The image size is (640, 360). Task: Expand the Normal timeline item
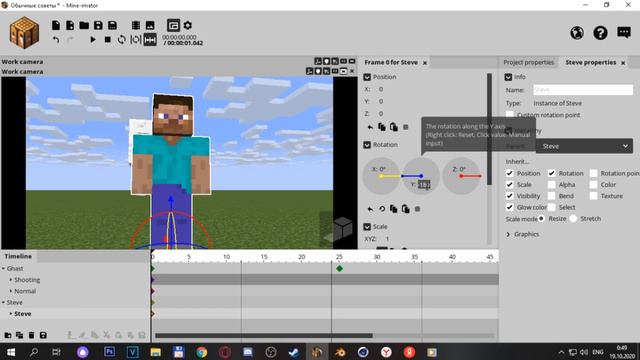click(11, 291)
